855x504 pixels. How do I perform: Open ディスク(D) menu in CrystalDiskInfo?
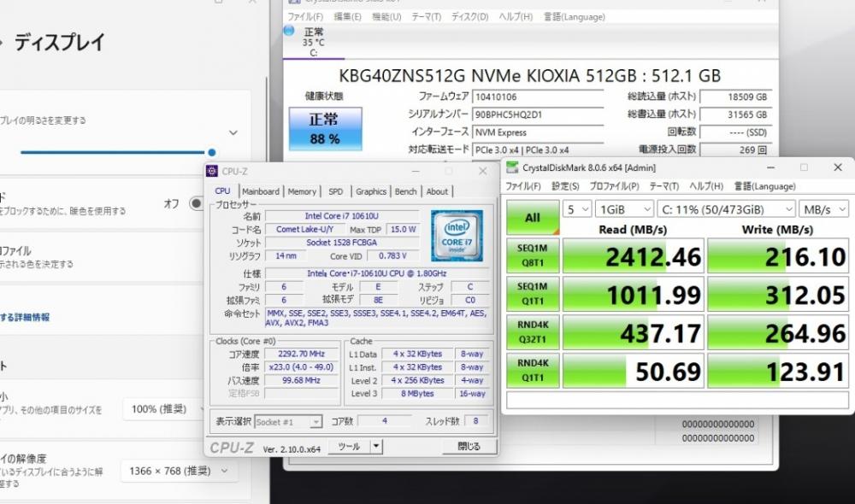pos(469,17)
